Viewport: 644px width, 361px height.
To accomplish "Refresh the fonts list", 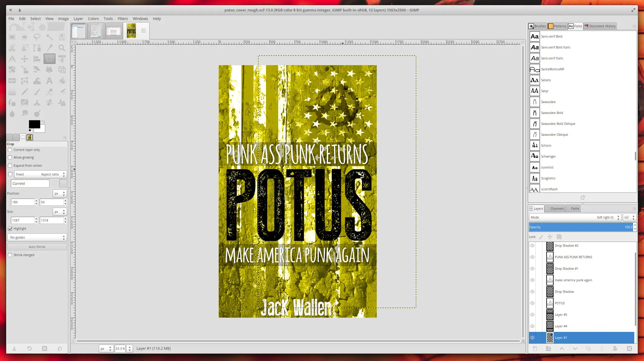I will tap(583, 198).
